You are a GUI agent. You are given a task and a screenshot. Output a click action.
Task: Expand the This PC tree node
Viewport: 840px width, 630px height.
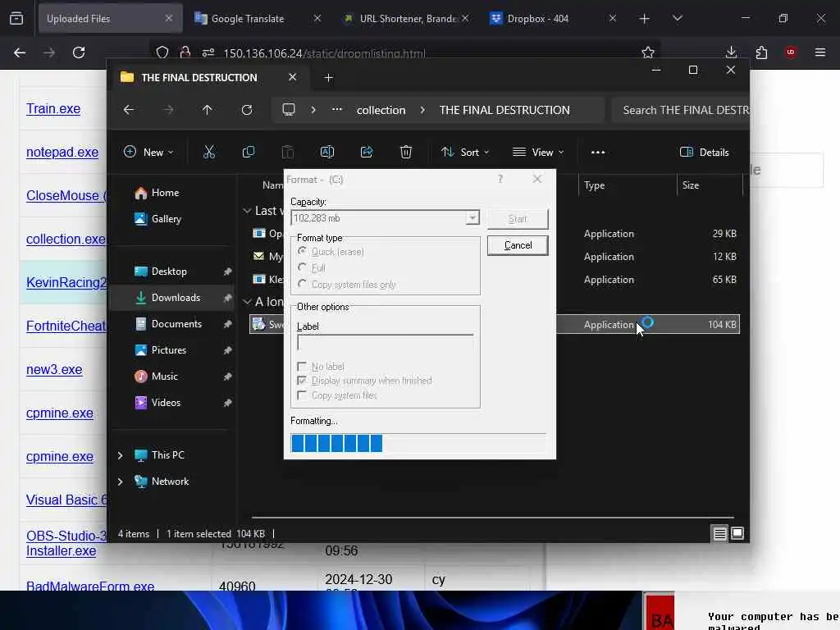coord(120,455)
